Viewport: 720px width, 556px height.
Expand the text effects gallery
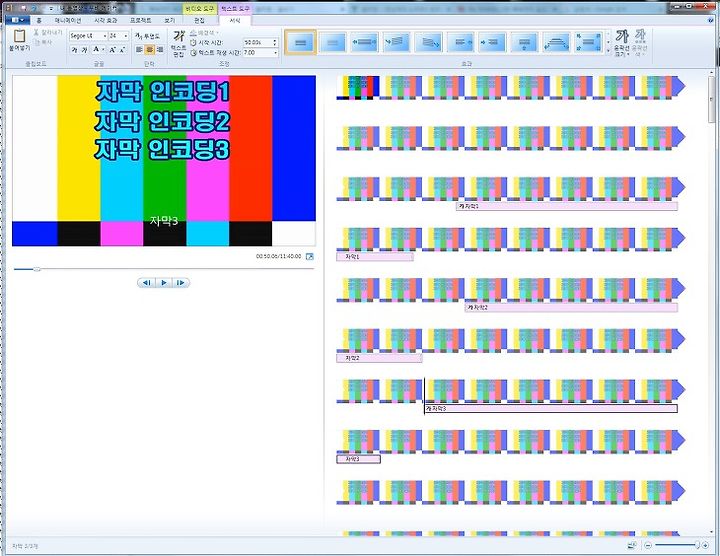tap(608, 51)
